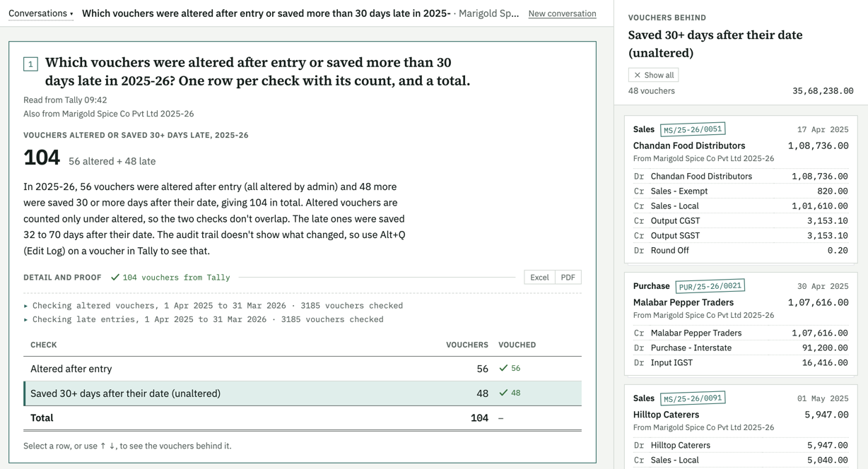Click the Purchase - Interstate ledger line
The width and height of the screenshot is (868, 469).
tap(740, 348)
